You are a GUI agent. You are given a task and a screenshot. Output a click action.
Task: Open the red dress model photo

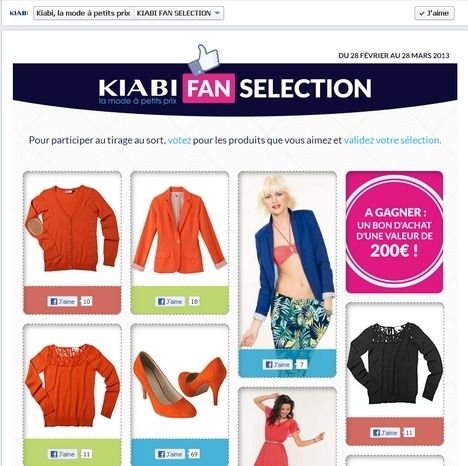click(x=287, y=428)
